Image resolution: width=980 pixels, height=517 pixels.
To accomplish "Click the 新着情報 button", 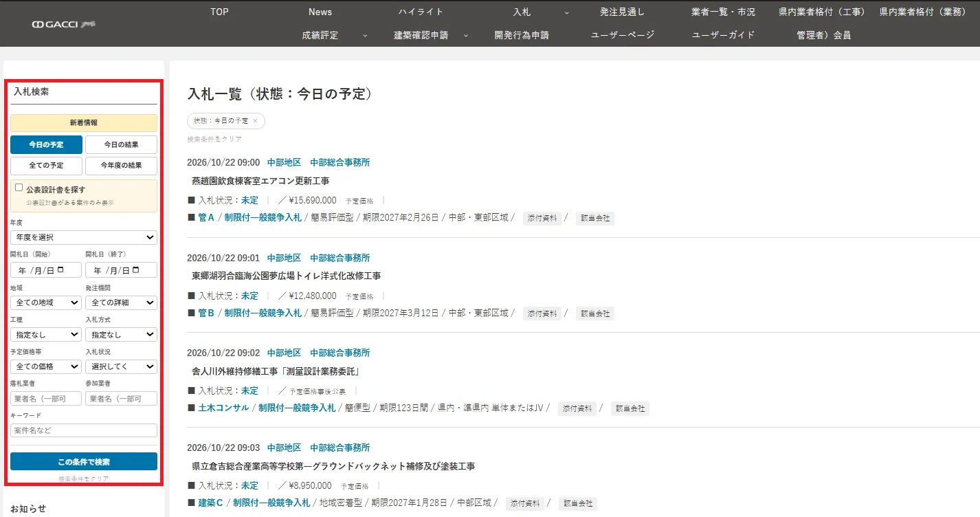I will [x=84, y=123].
